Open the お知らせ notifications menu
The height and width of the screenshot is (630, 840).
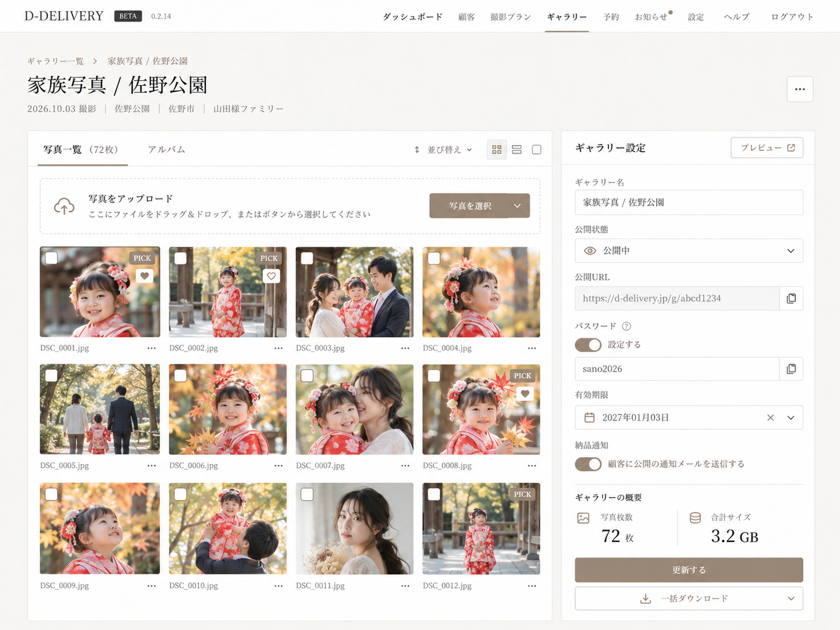652,17
